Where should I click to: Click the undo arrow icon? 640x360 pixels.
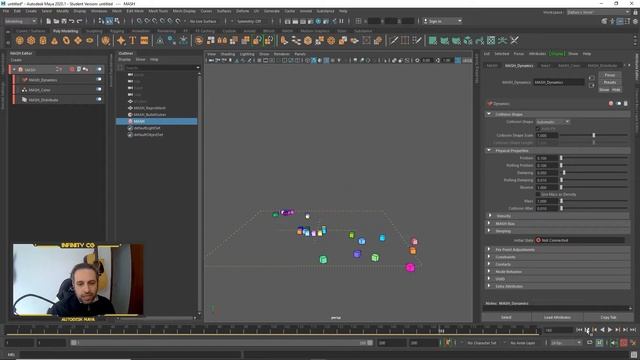pos(72,21)
